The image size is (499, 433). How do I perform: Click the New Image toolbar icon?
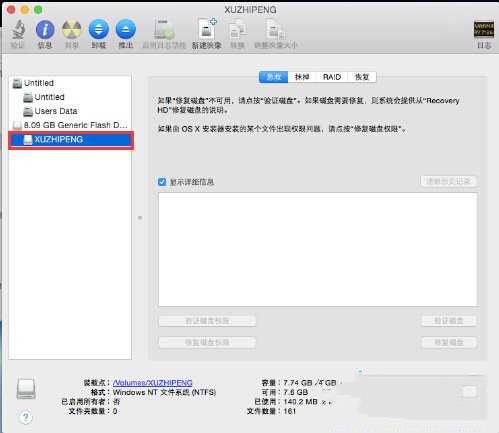pyautogui.click(x=207, y=29)
